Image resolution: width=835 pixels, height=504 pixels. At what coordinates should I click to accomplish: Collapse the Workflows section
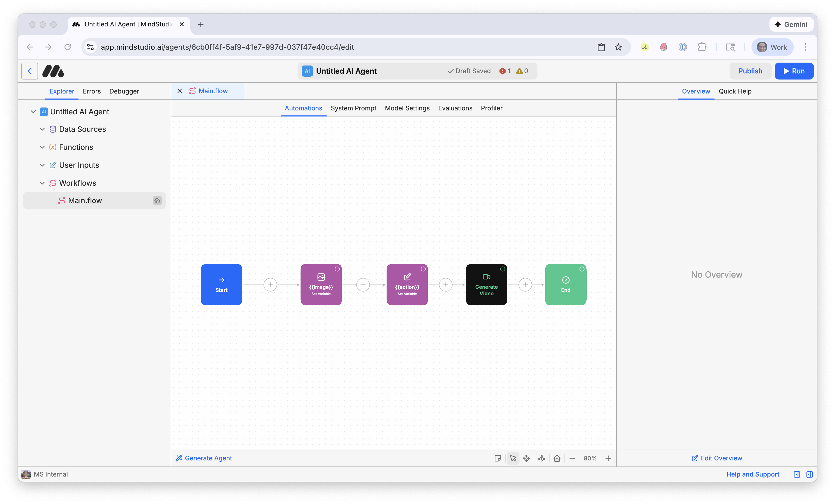point(42,183)
